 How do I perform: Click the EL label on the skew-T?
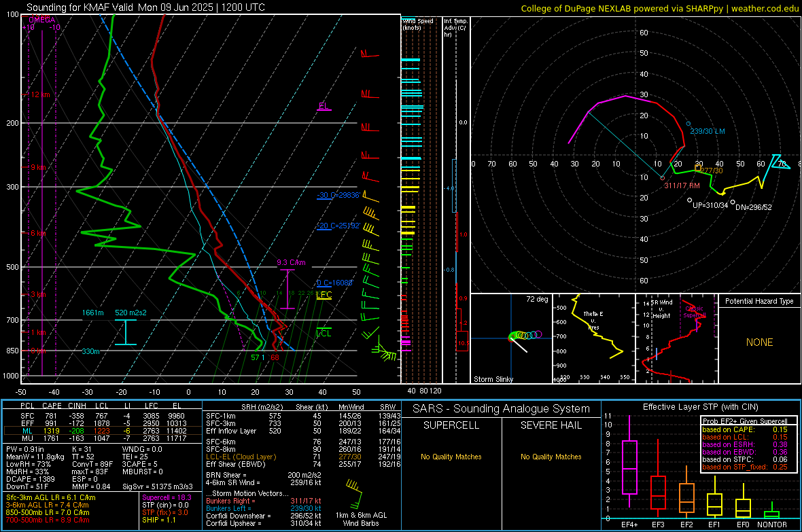click(x=324, y=106)
